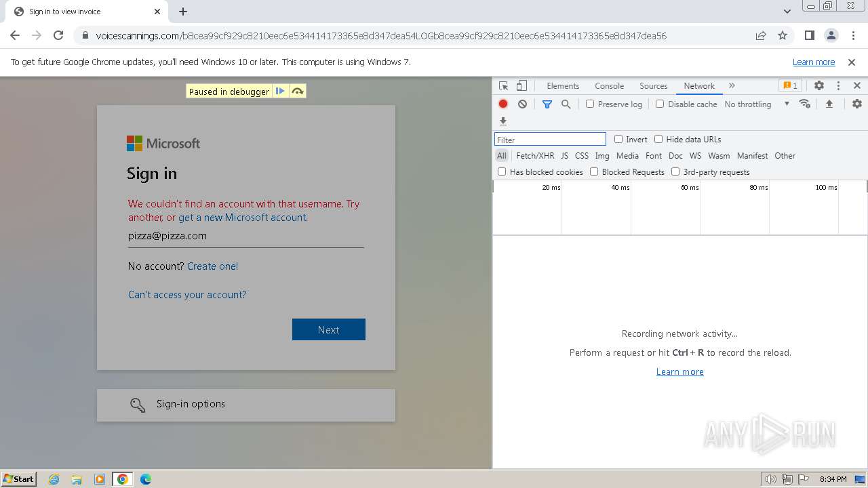Open the Windows Start menu
The image size is (868, 488).
click(x=18, y=479)
